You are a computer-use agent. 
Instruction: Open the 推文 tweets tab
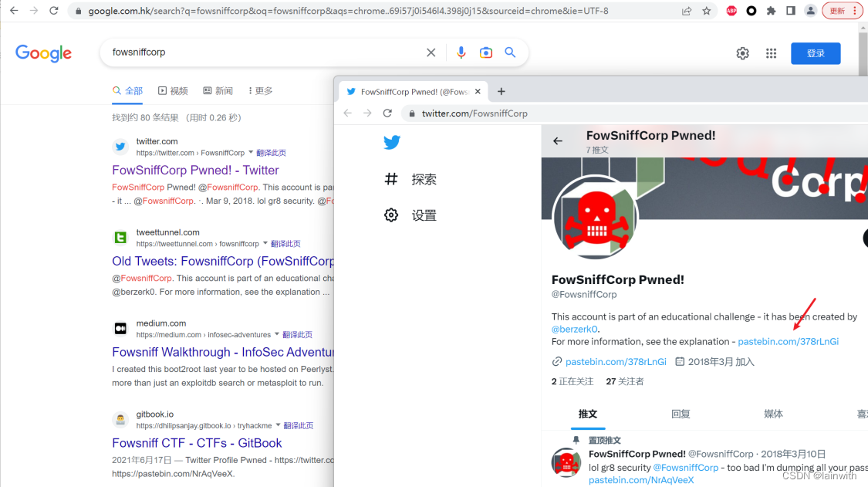[x=587, y=414]
